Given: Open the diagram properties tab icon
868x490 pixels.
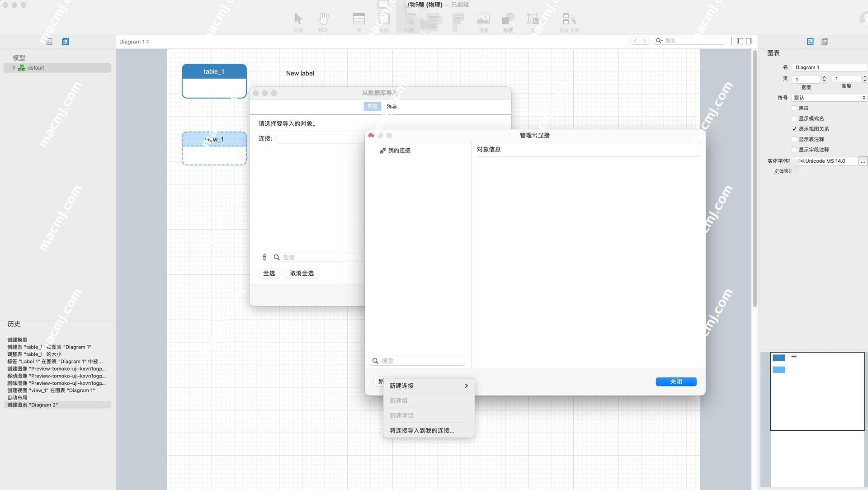Looking at the screenshot, I should coord(810,42).
